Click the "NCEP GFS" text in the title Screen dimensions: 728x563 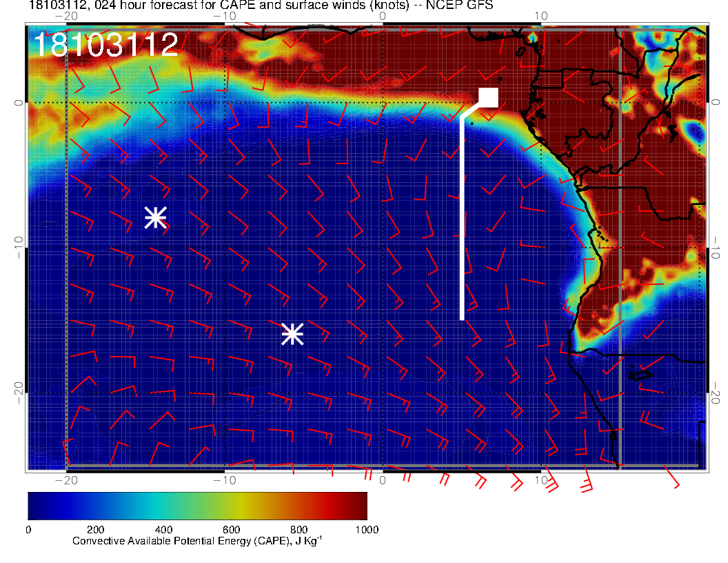(459, 6)
